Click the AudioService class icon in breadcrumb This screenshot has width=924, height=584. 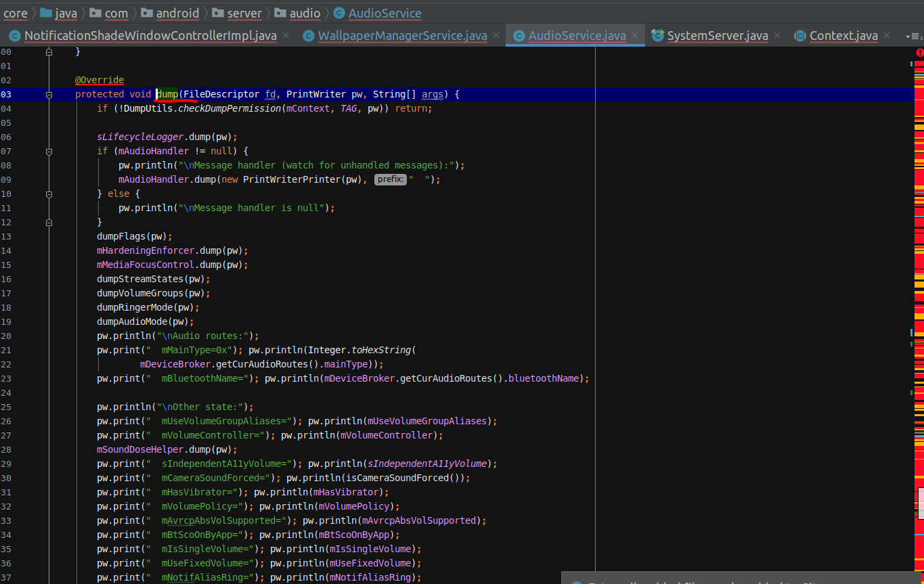[338, 13]
